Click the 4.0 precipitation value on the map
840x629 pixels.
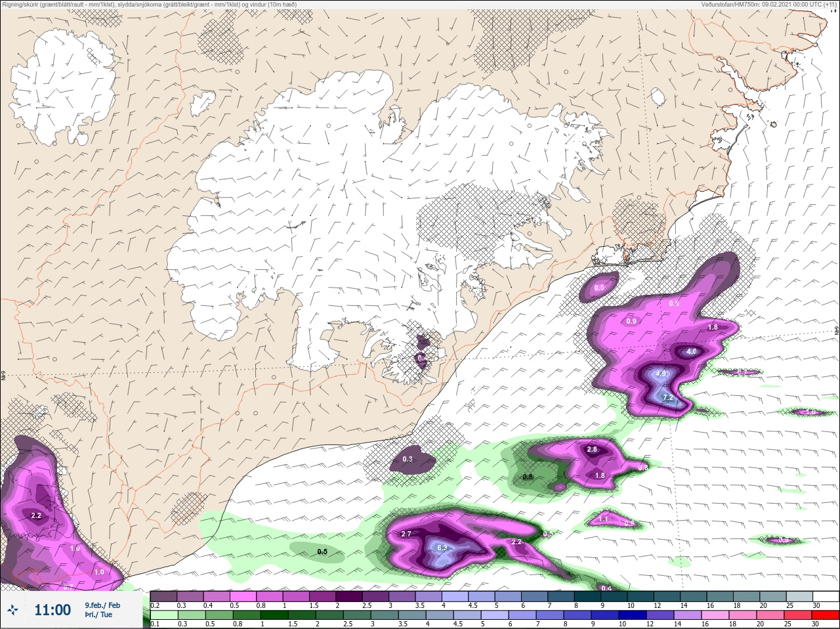[x=692, y=351]
